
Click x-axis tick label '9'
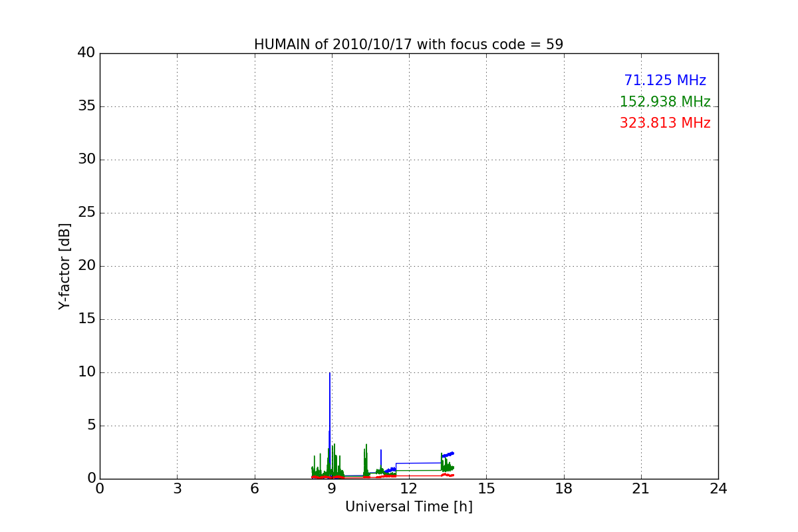point(332,489)
